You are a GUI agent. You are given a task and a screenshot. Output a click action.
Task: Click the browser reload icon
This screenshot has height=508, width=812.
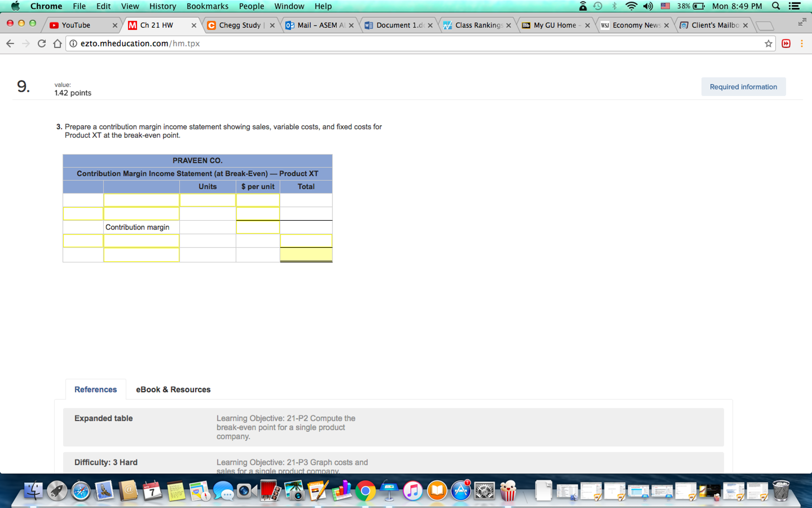[x=42, y=44]
